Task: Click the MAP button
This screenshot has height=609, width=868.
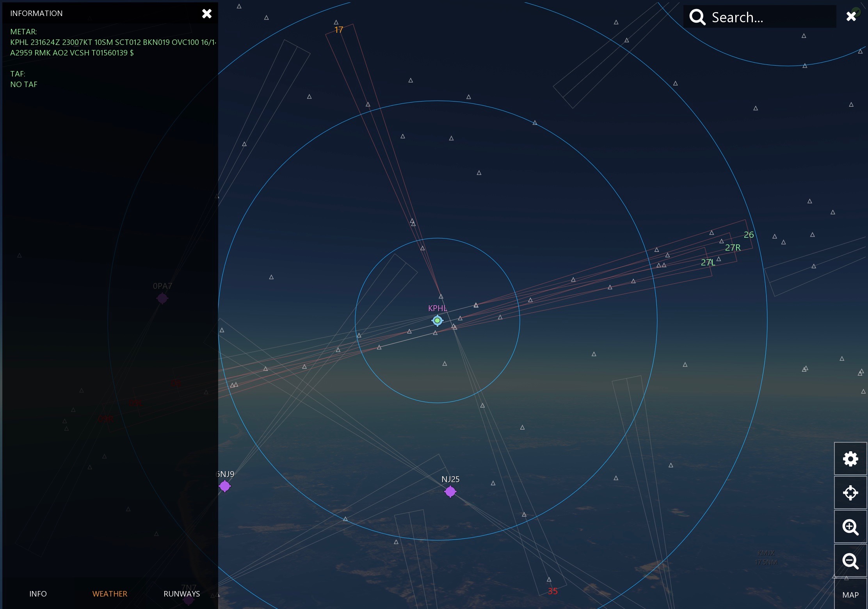Action: (x=850, y=595)
